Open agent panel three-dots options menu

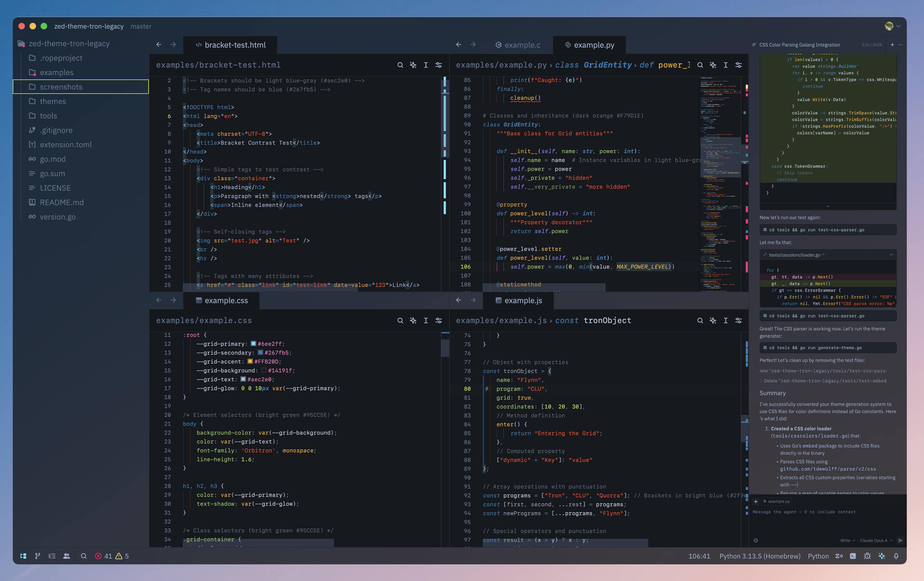[x=901, y=44]
